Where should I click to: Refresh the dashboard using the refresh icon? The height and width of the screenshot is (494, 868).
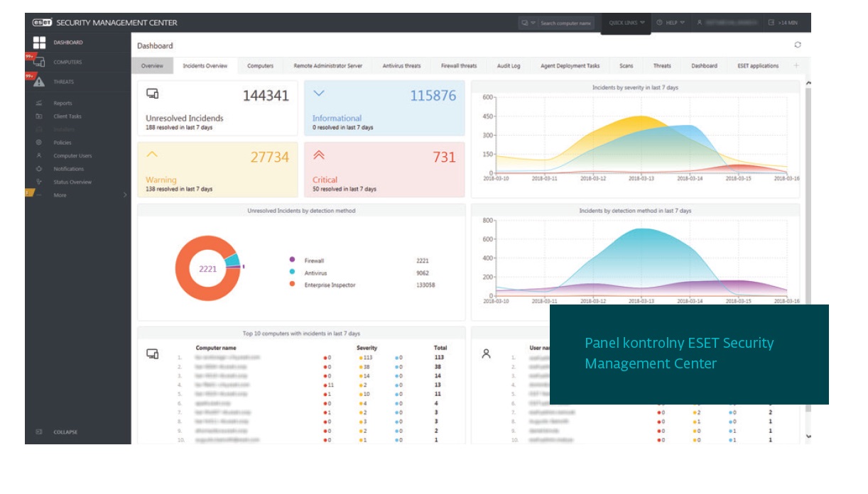798,45
